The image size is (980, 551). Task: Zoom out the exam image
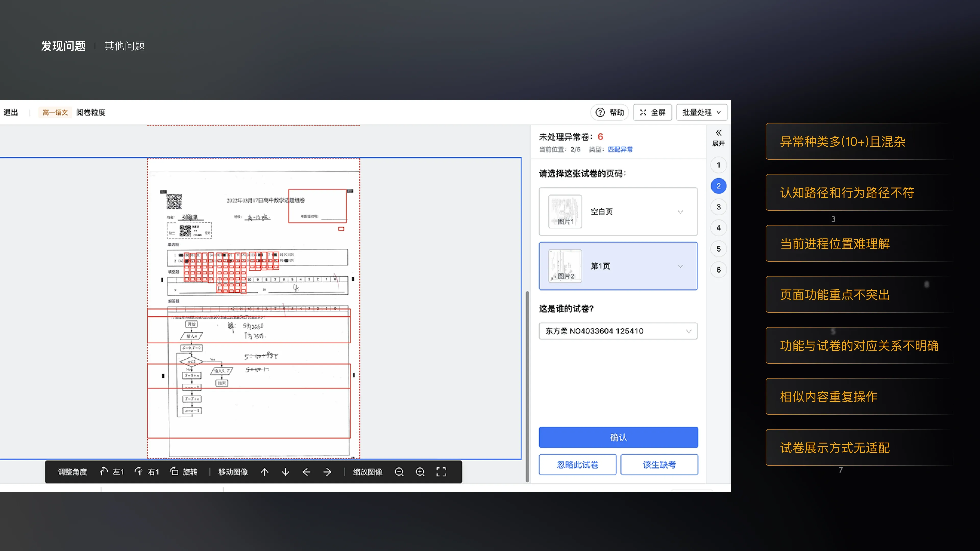tap(399, 472)
